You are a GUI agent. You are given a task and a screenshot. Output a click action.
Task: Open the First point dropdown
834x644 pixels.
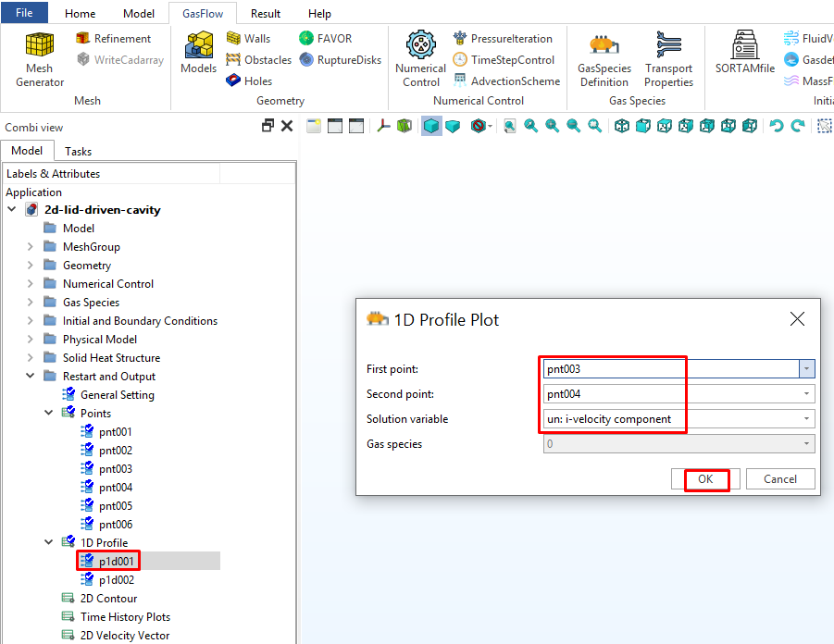[x=807, y=368]
